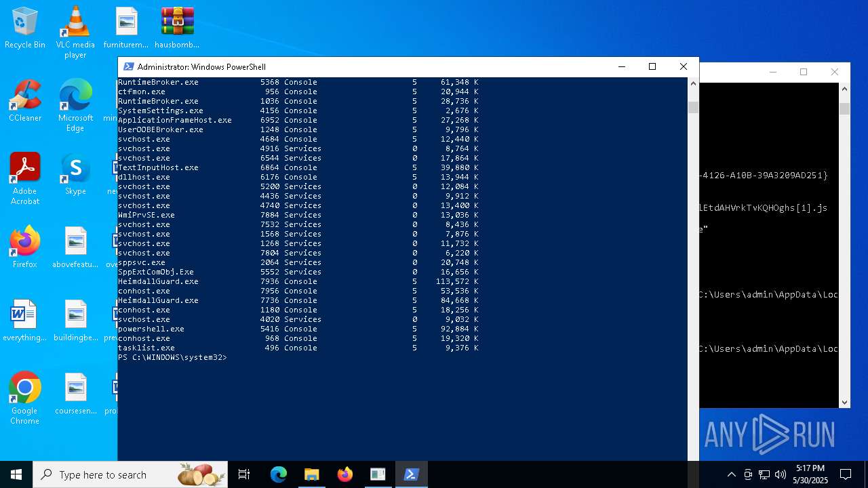Screen dimensions: 868x488
Task: Launch VLC media player shortcut
Action: pos(75,32)
